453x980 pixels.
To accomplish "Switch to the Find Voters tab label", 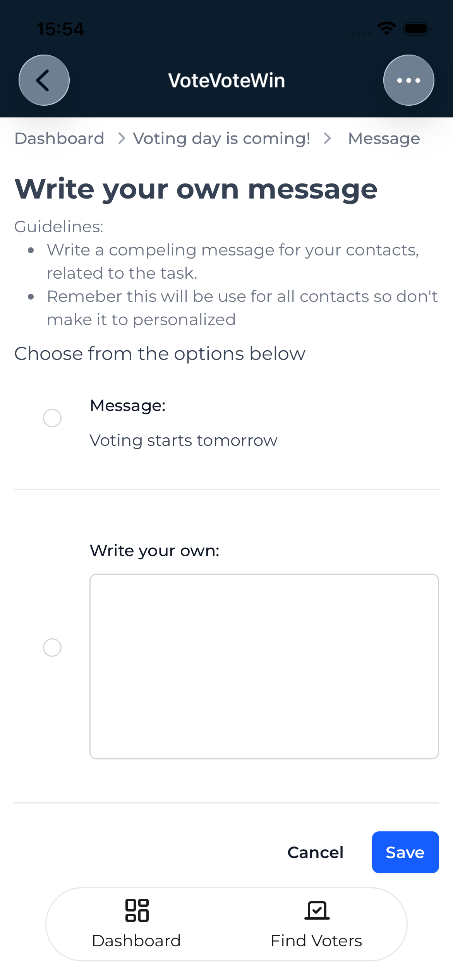I will [x=316, y=941].
